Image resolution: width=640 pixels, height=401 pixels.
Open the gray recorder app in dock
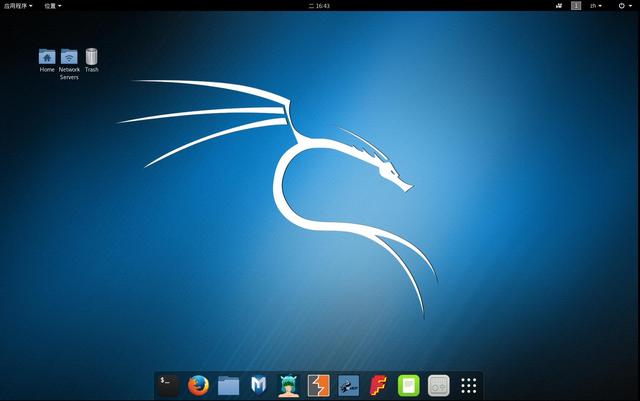pos(439,385)
